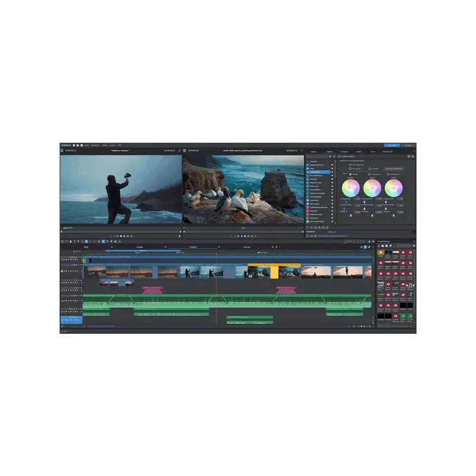Click the Lichter highlights color wheel
The image size is (476, 476).
393,188
